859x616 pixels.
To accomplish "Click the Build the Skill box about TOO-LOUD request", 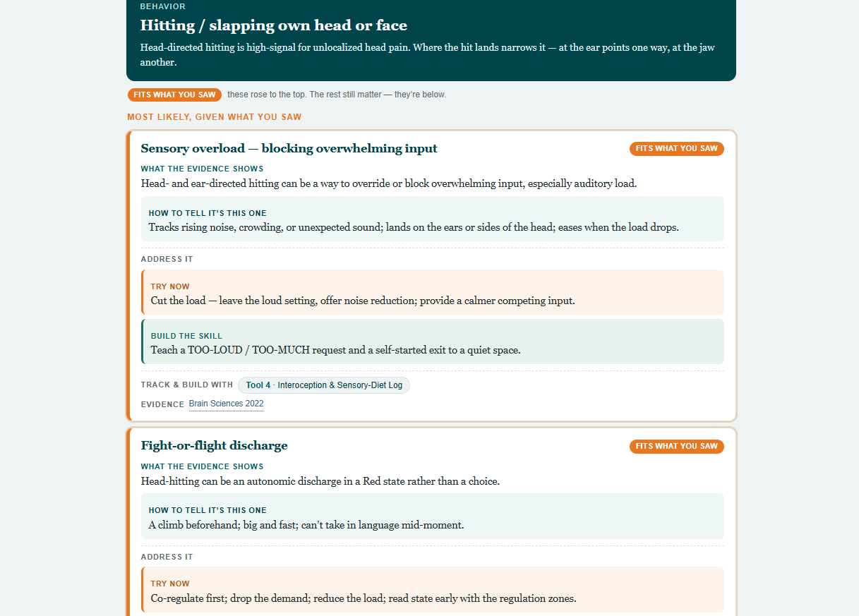I will (433, 342).
